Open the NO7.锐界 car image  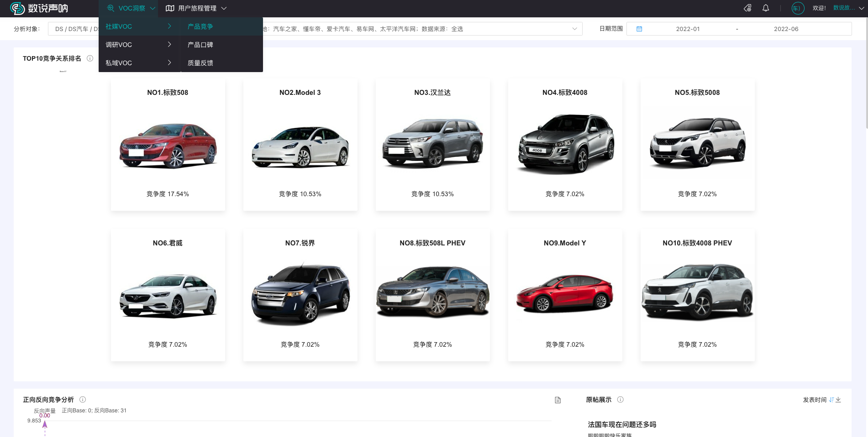pyautogui.click(x=300, y=294)
